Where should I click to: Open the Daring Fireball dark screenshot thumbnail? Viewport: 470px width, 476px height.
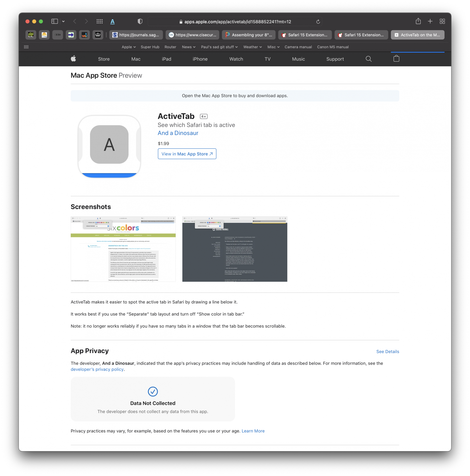[235, 249]
